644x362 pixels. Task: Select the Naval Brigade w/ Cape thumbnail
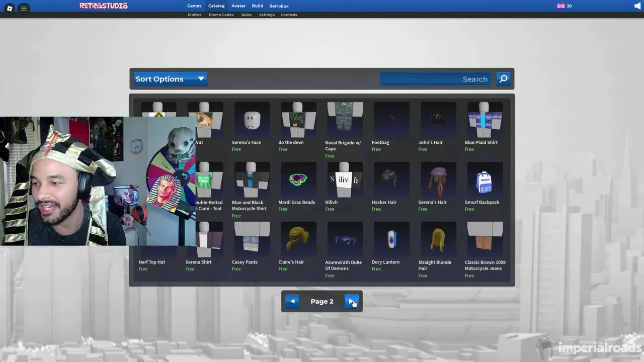(345, 120)
